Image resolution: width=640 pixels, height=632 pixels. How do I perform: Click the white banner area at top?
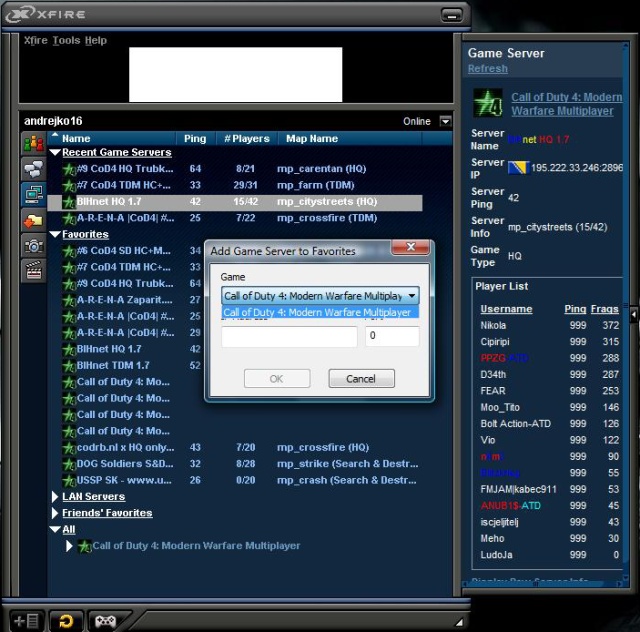click(x=236, y=74)
